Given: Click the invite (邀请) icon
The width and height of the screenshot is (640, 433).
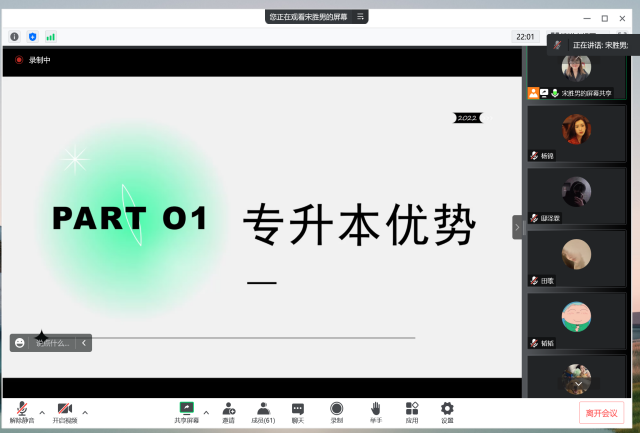Looking at the screenshot, I should coord(229,411).
